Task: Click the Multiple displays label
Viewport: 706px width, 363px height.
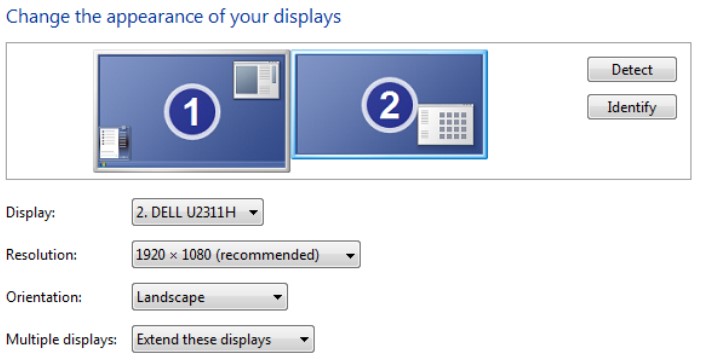Action: [61, 339]
